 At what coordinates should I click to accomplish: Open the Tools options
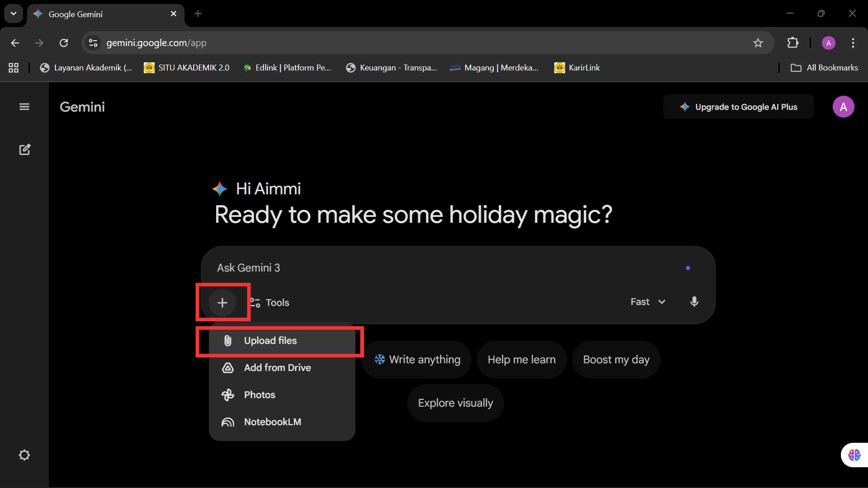click(x=270, y=302)
